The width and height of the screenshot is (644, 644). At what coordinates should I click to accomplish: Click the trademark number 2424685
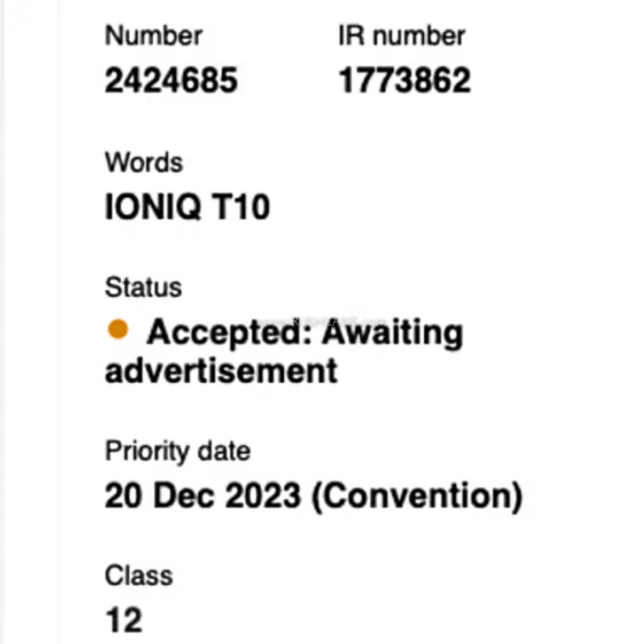point(170,81)
